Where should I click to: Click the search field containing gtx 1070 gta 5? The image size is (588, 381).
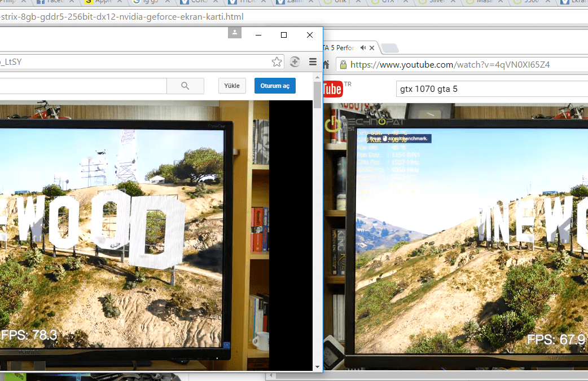[x=492, y=89]
